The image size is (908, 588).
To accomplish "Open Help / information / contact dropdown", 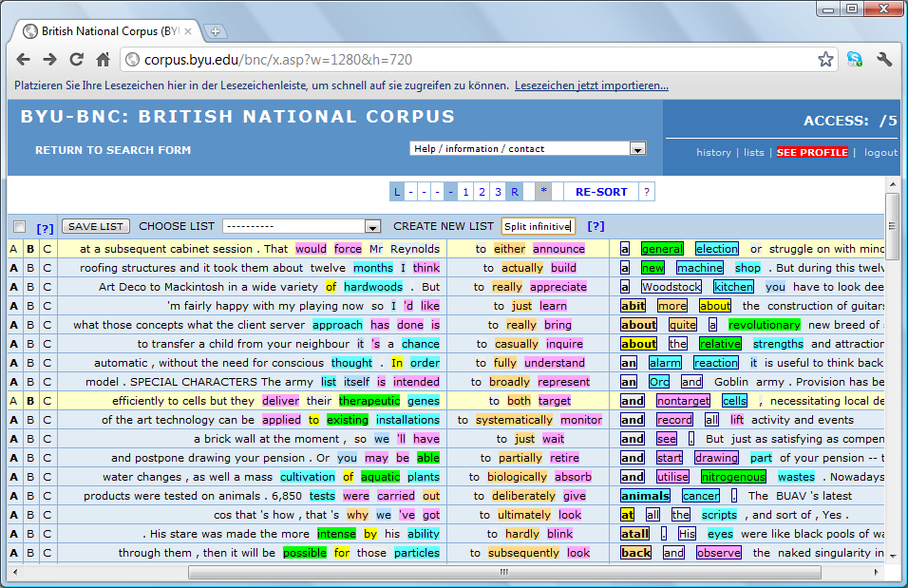I will pos(527,149).
